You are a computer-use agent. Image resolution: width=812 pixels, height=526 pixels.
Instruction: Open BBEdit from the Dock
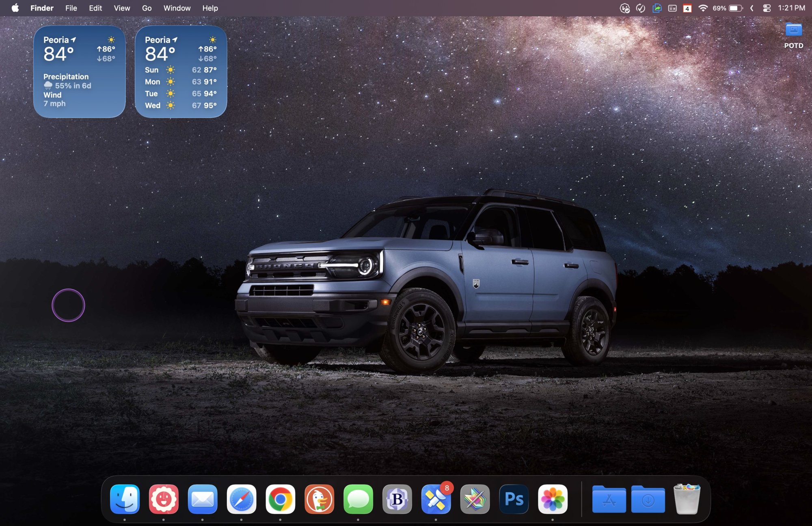(397, 499)
